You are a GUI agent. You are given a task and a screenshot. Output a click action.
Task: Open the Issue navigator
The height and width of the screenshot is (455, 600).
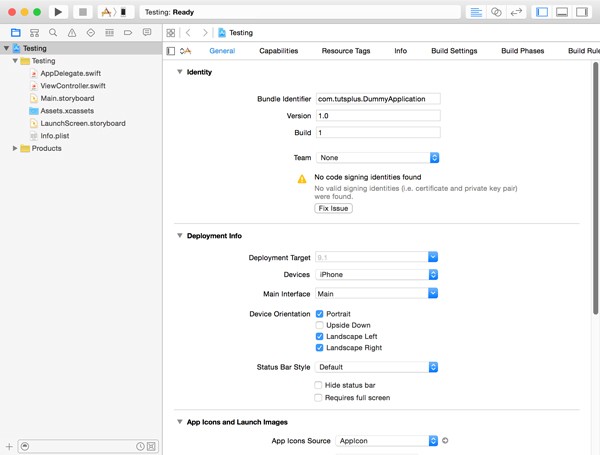(x=72, y=33)
